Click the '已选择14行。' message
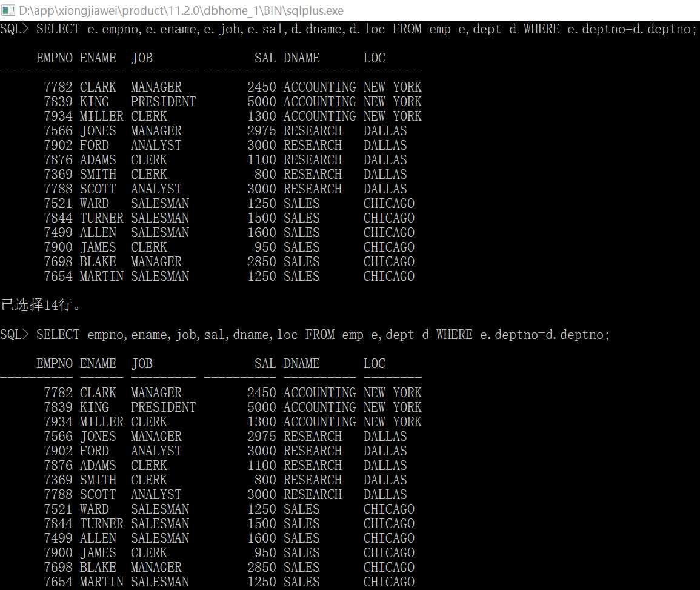This screenshot has width=700, height=590. pyautogui.click(x=41, y=305)
